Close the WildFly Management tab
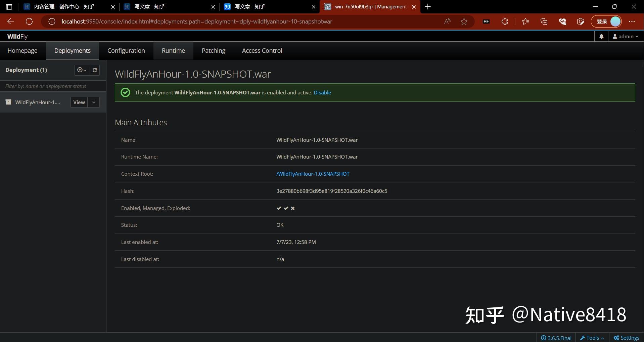Screen dimensions: 644x342 pyautogui.click(x=414, y=7)
